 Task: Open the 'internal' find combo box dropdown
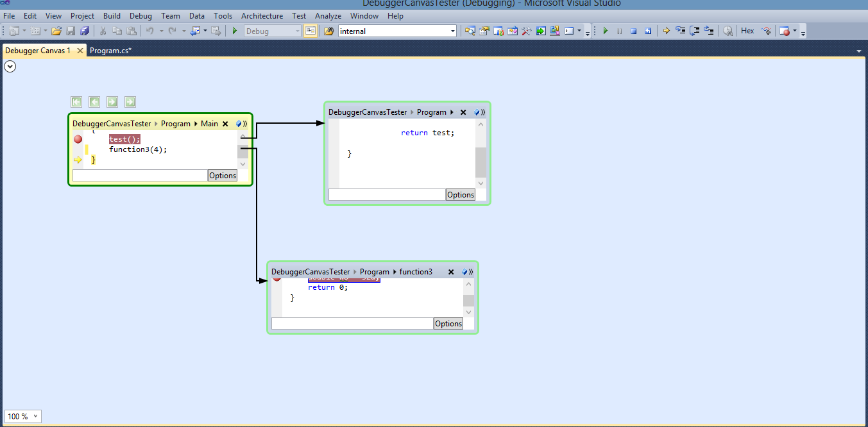click(452, 31)
